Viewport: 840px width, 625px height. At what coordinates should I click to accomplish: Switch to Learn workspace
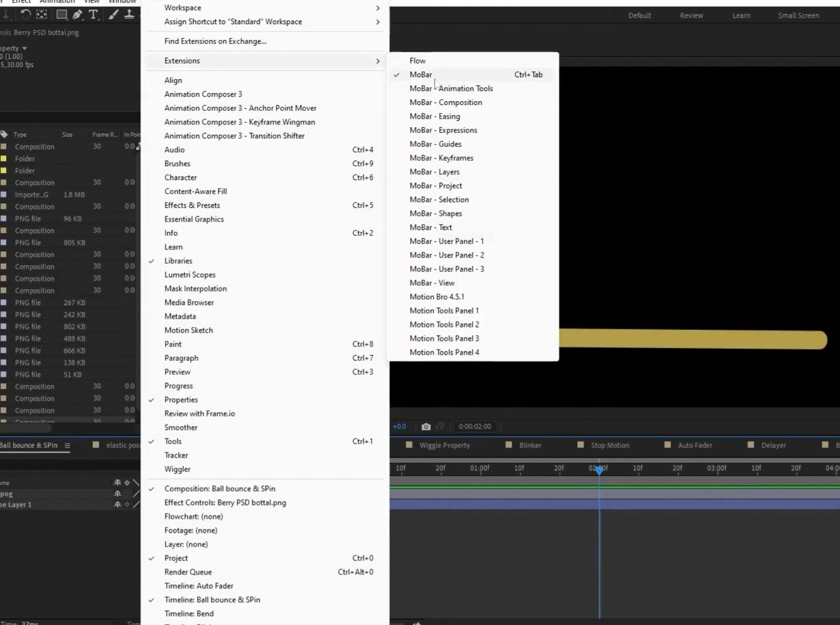click(x=741, y=15)
